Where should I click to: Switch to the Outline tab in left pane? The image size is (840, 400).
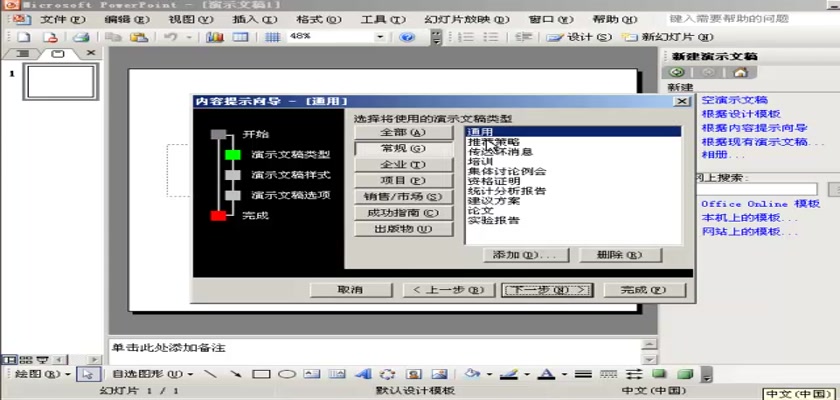[x=21, y=54]
